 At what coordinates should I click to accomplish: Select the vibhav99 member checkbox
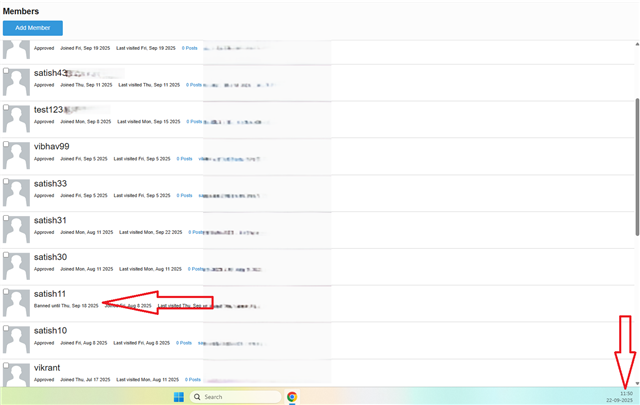tap(6, 145)
